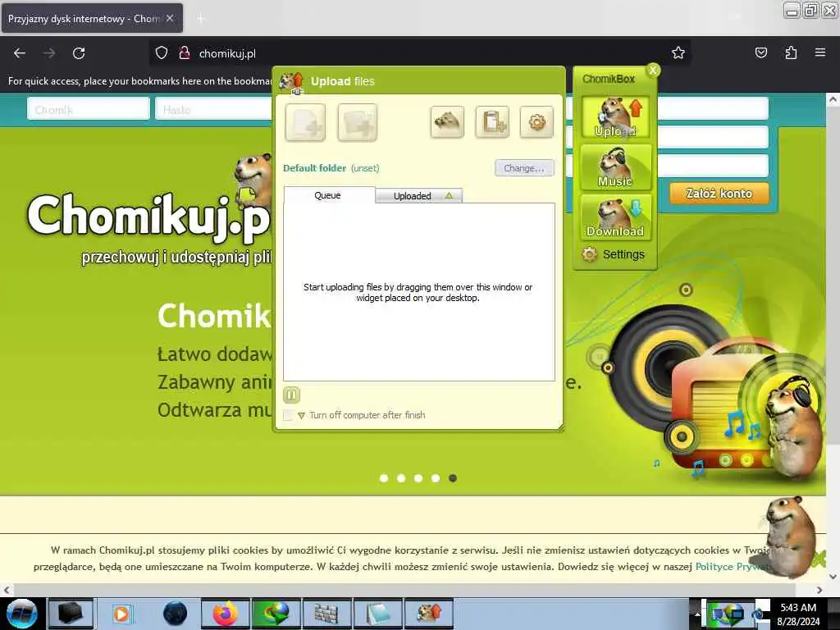Pause the upload queue
Viewport: 840px width, 630px height.
291,395
